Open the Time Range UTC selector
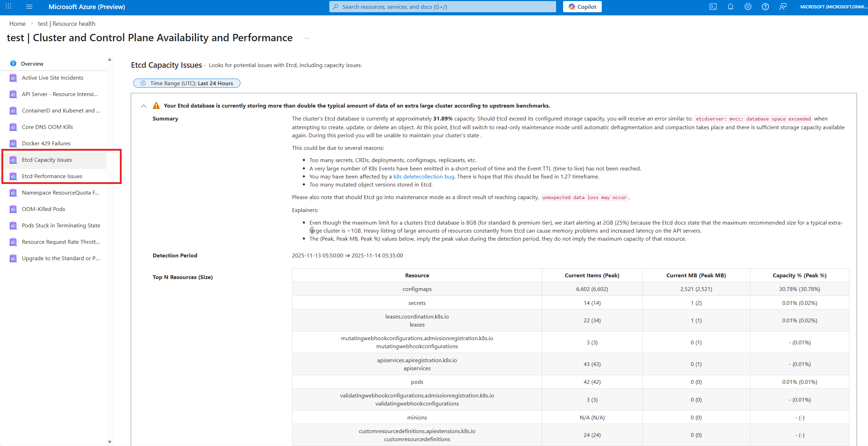This screenshot has width=868, height=446. [187, 83]
